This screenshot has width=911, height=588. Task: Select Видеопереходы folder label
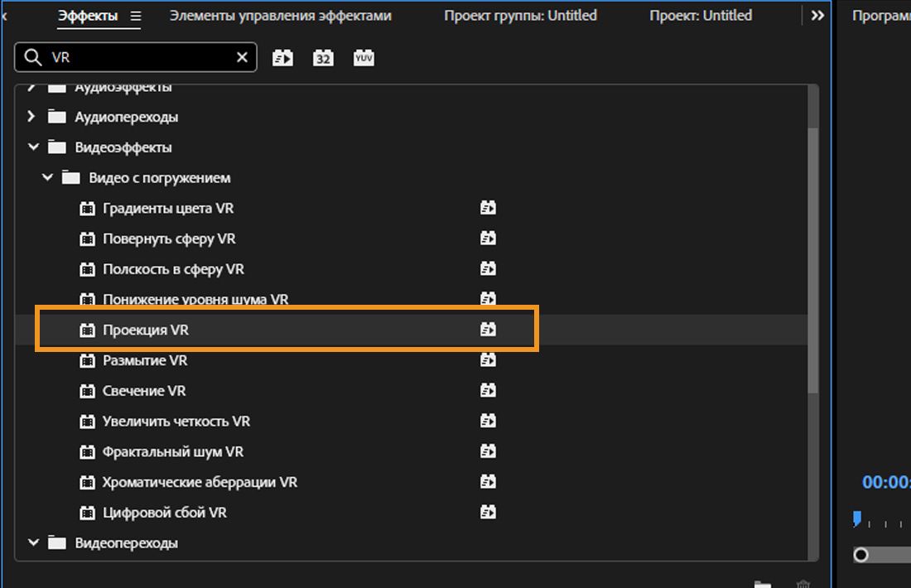126,542
